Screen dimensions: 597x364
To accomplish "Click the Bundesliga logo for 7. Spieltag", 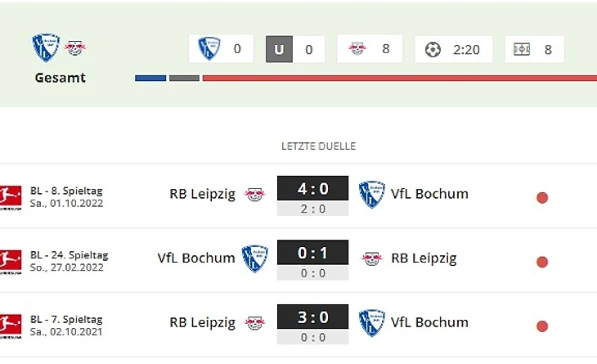I will [10, 322].
